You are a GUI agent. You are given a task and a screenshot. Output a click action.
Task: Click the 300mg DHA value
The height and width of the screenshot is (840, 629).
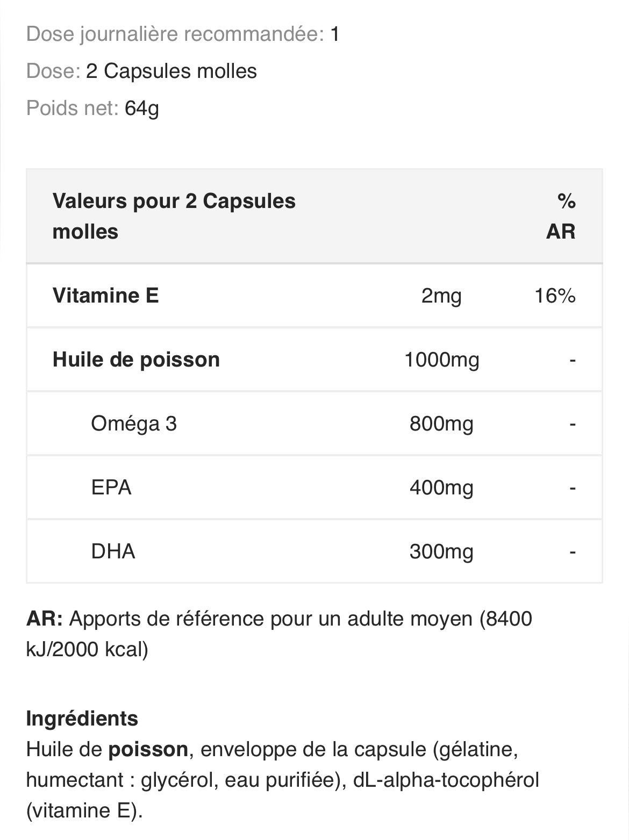441,551
